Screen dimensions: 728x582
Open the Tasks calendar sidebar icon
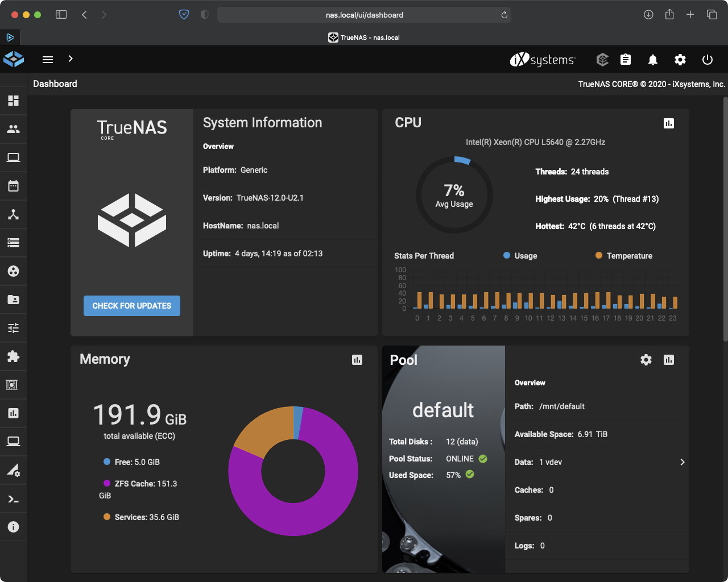(x=13, y=186)
